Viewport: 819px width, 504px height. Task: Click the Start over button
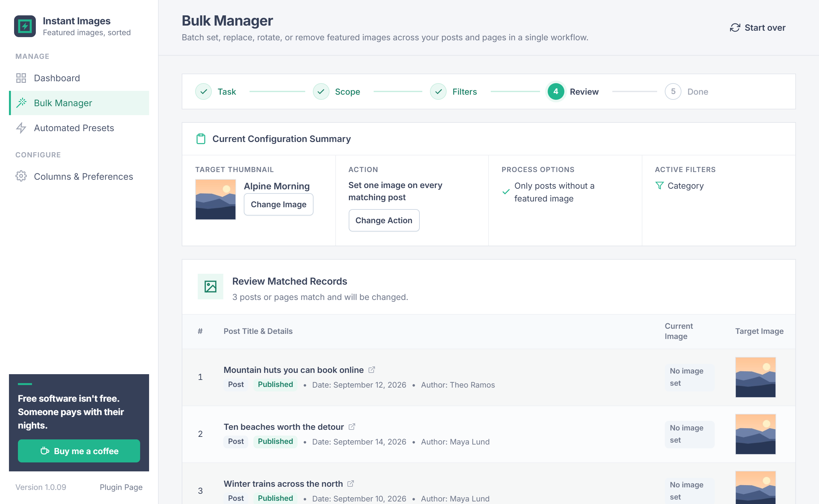coord(758,28)
